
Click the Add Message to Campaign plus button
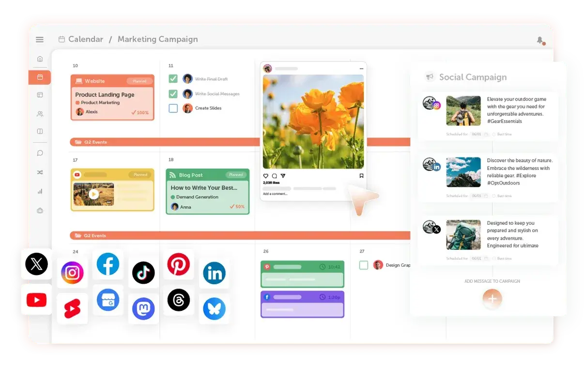point(492,299)
